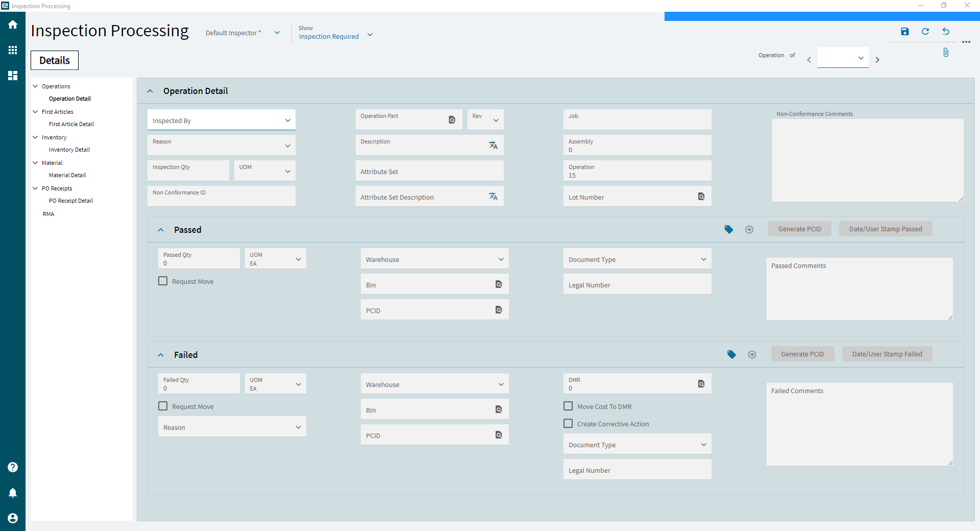Open notifications bell icon
Viewport: 980px width, 531px height.
[x=13, y=493]
